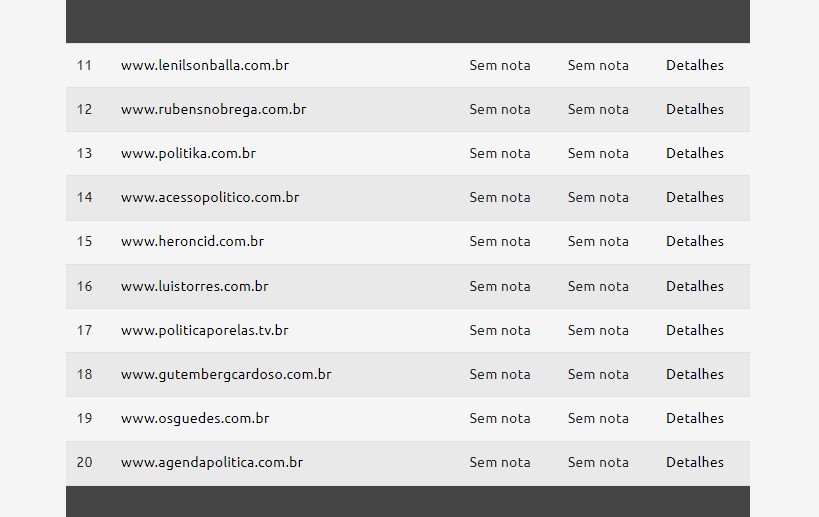Open Detalhes for www.acessopolitico.com.br

695,197
